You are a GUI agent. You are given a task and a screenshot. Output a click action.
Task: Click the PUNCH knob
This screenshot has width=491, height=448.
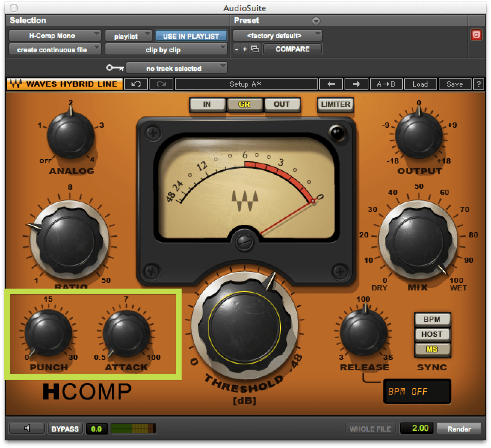coord(48,333)
